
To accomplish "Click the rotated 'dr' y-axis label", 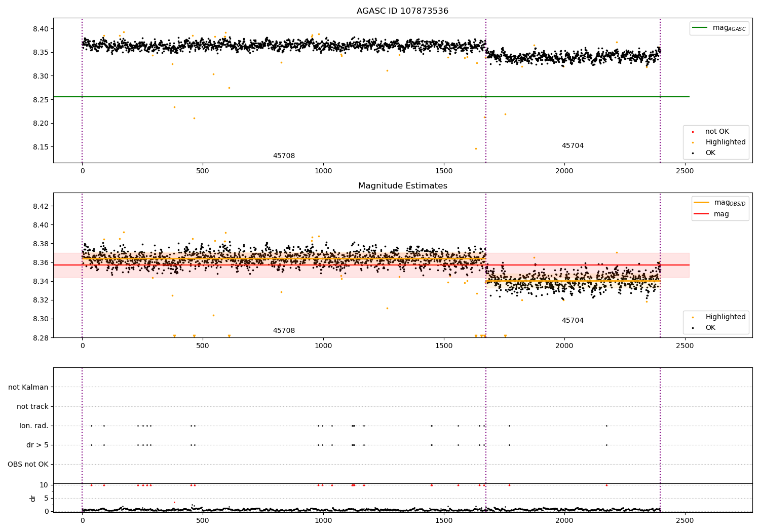I will (33, 498).
